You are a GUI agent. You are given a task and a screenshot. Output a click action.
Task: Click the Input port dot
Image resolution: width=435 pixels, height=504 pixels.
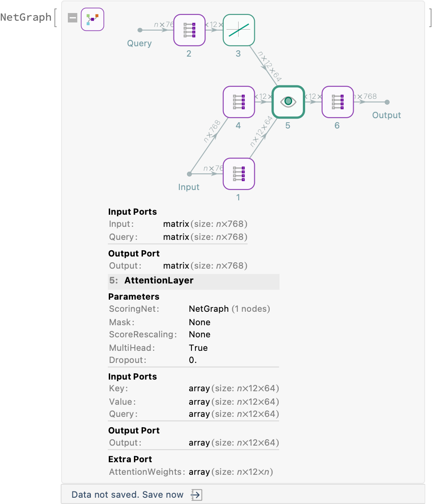click(x=190, y=174)
